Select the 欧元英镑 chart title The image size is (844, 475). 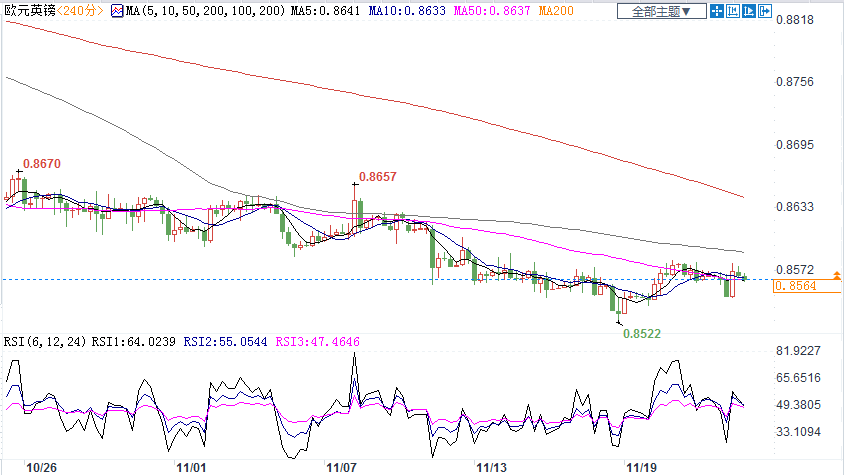pyautogui.click(x=30, y=12)
